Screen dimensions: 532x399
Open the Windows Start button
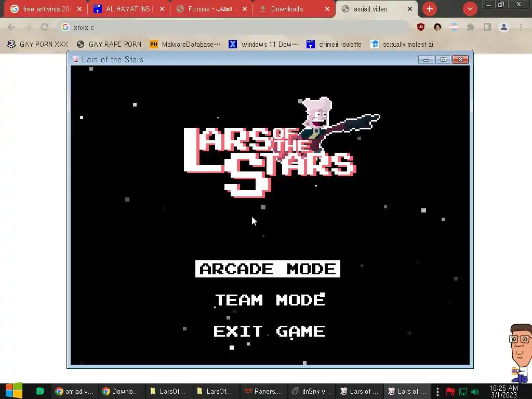coord(14,391)
